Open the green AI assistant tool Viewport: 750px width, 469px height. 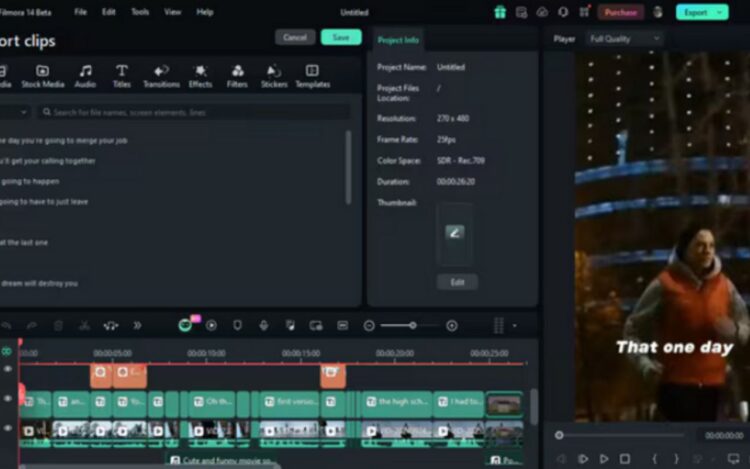[x=185, y=326]
